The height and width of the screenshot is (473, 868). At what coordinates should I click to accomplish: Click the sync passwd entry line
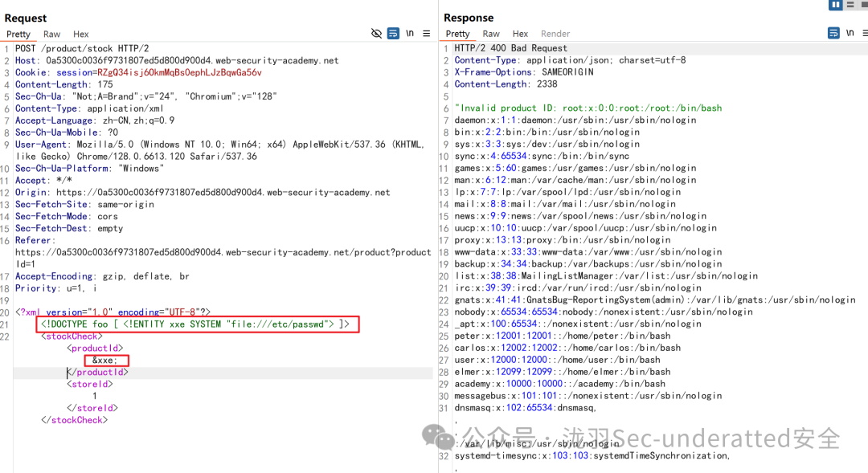[542, 157]
